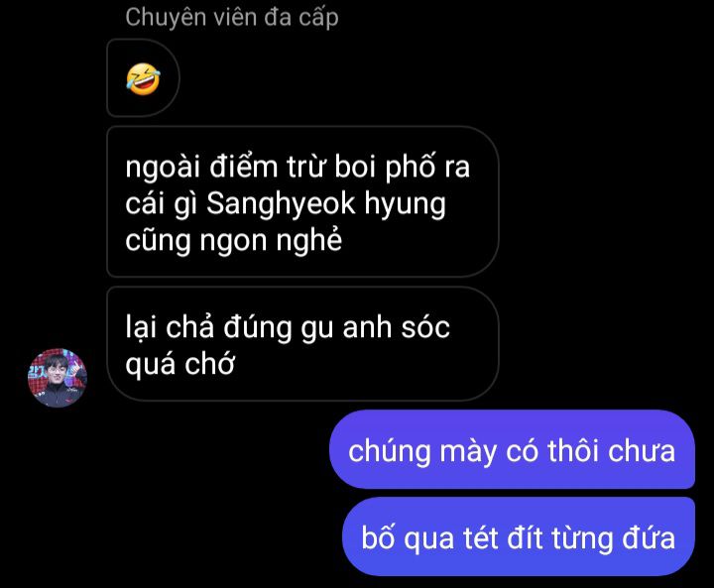This screenshot has width=714, height=588.
Task: Tap purple bubble bố qua tét đít
Action: [x=519, y=536]
